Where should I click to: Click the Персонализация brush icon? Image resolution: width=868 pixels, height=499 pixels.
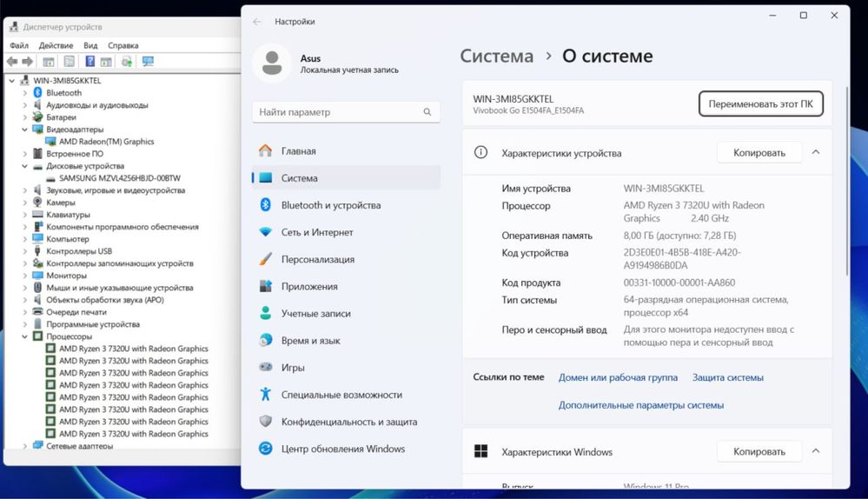point(266,259)
